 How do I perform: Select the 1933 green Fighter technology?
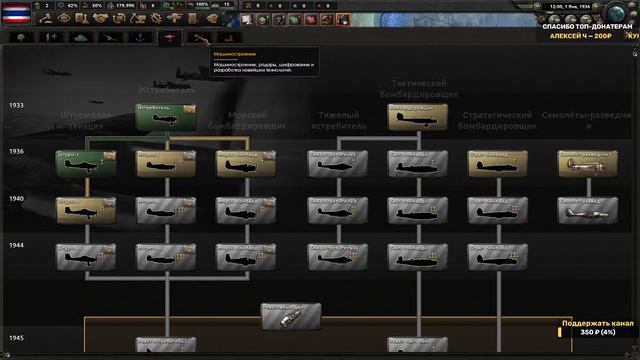(166, 117)
